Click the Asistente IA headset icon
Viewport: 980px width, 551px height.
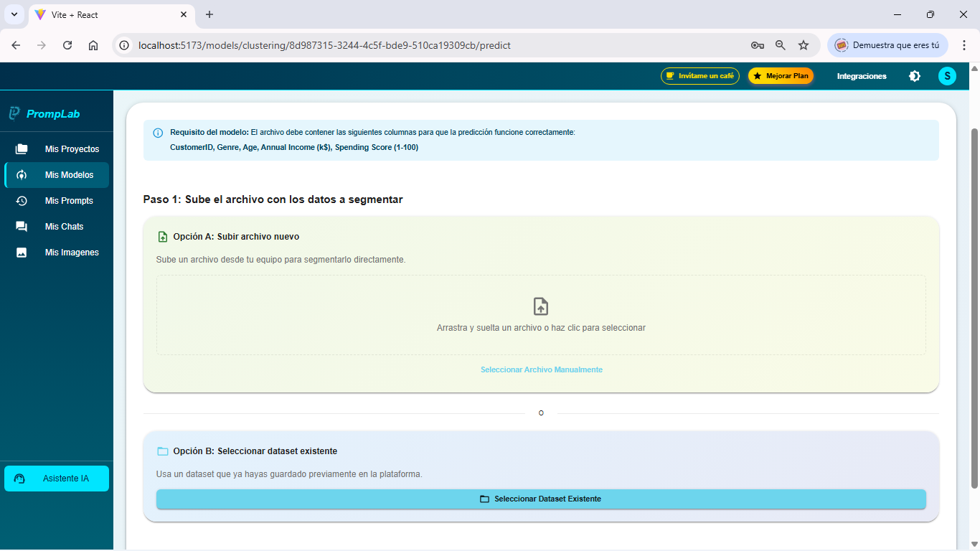point(19,479)
